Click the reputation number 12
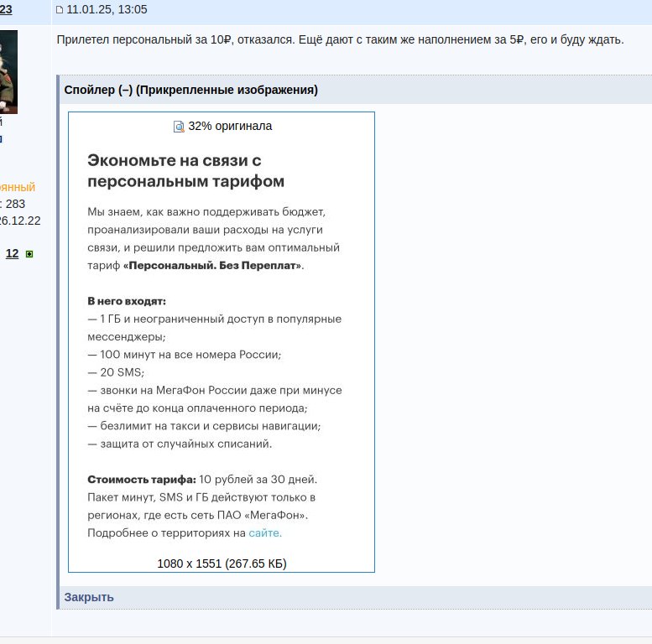This screenshot has height=644, width=652. (12, 253)
